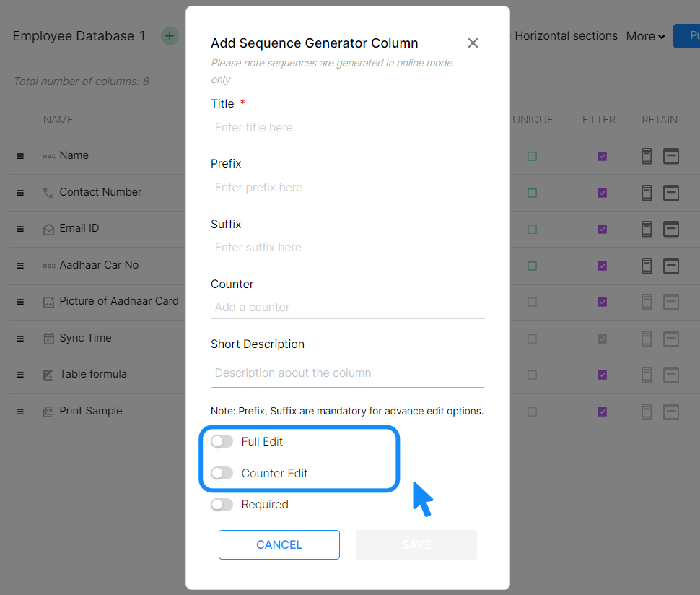Click the Print Sample PDF icon
Viewport: 700px width, 595px height.
[x=48, y=412]
